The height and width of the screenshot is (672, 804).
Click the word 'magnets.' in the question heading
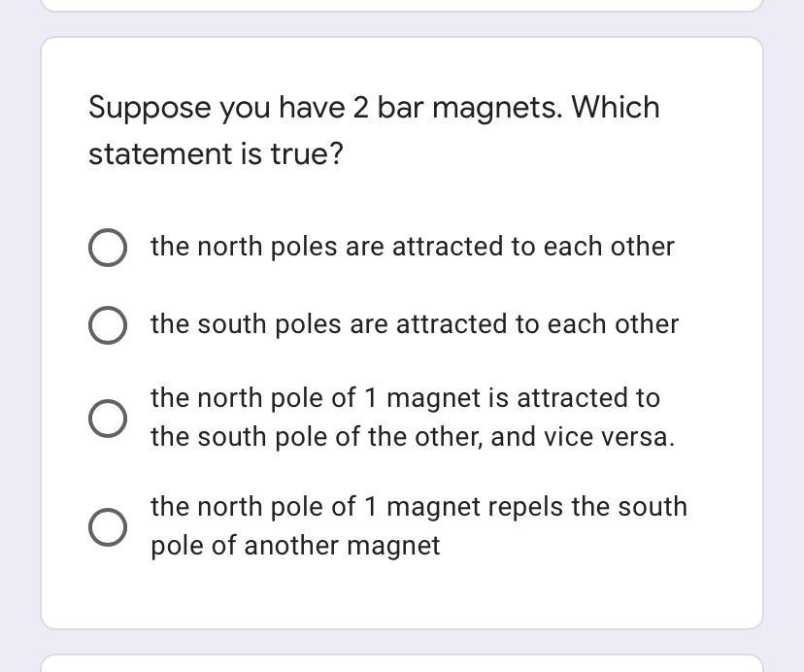coord(496,110)
